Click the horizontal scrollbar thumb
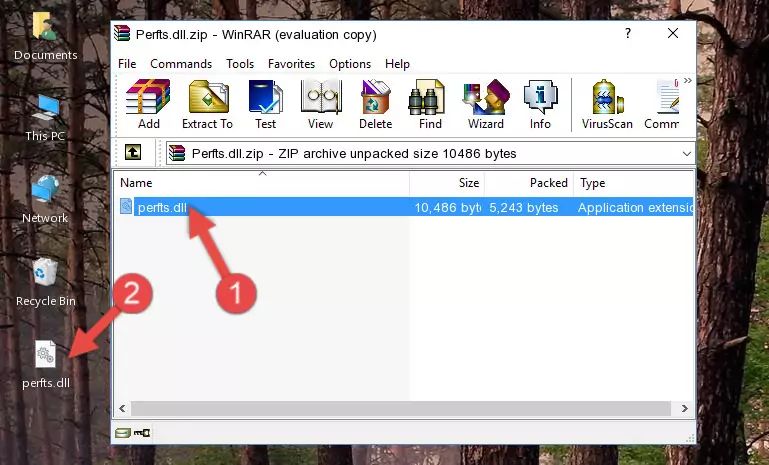Image resolution: width=769 pixels, height=465 pixels. point(401,408)
